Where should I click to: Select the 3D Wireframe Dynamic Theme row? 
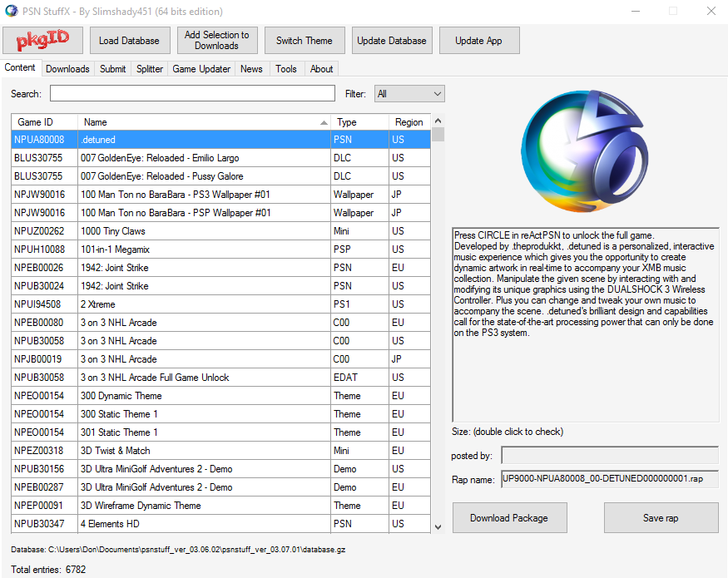(x=221, y=506)
